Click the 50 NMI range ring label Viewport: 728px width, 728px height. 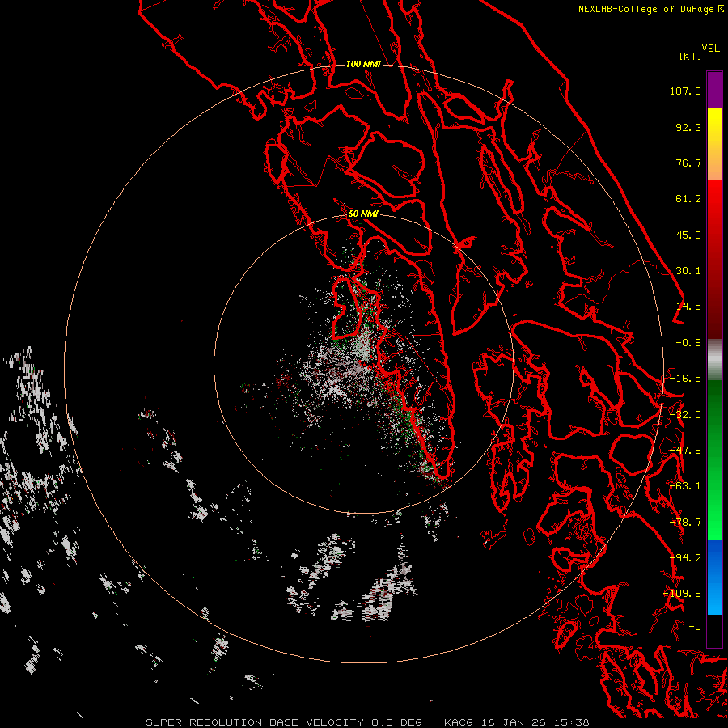363,214
